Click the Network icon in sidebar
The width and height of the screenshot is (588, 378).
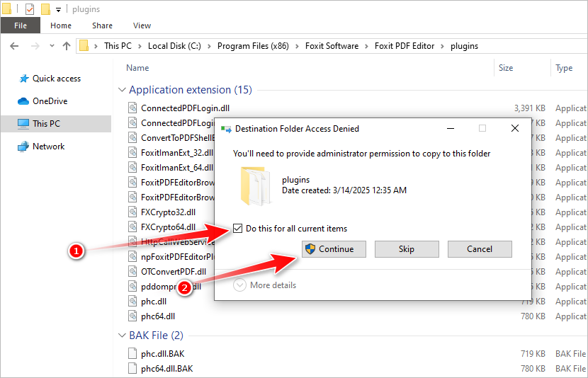pos(23,147)
